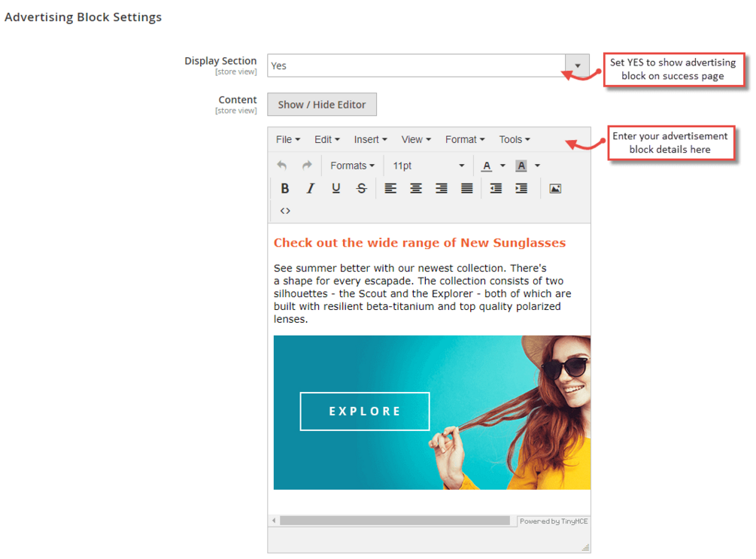Open the File menu
Image resolution: width=756 pixels, height=559 pixels.
click(288, 139)
